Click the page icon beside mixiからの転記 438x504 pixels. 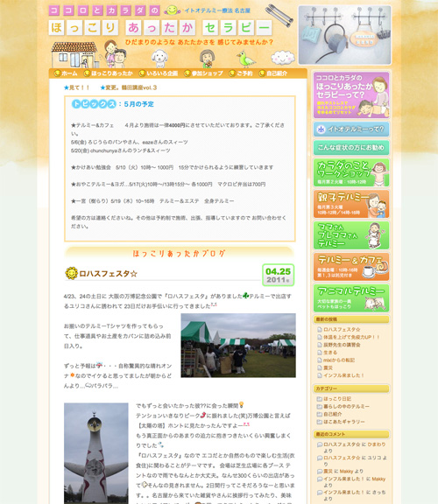point(320,360)
